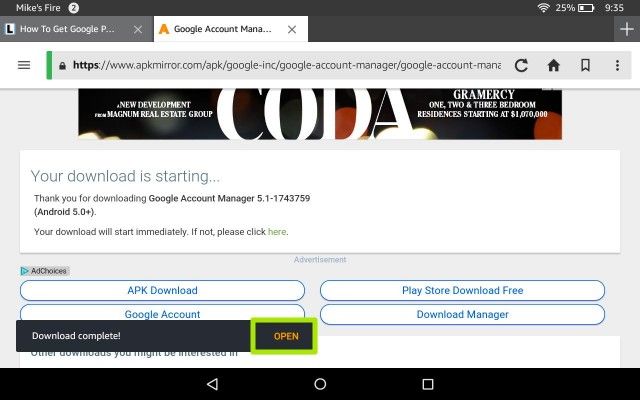Click the 'APK Download' ad button
The height and width of the screenshot is (400, 640).
[x=162, y=290]
